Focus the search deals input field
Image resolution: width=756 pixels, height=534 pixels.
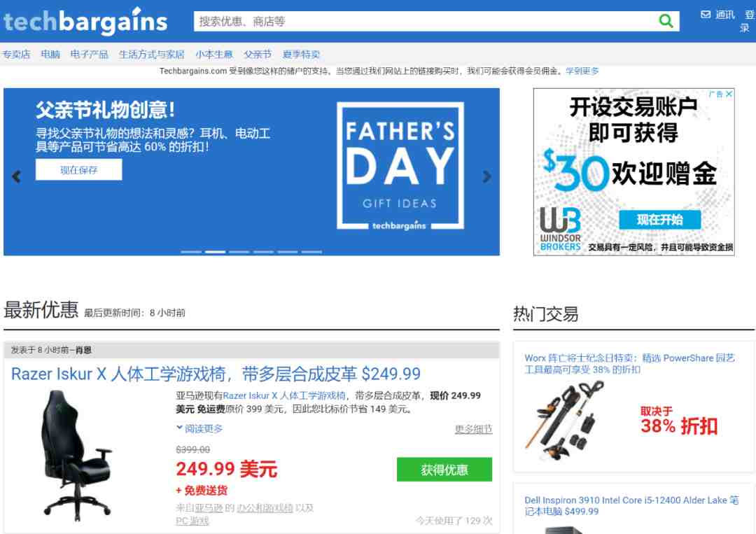click(x=424, y=21)
